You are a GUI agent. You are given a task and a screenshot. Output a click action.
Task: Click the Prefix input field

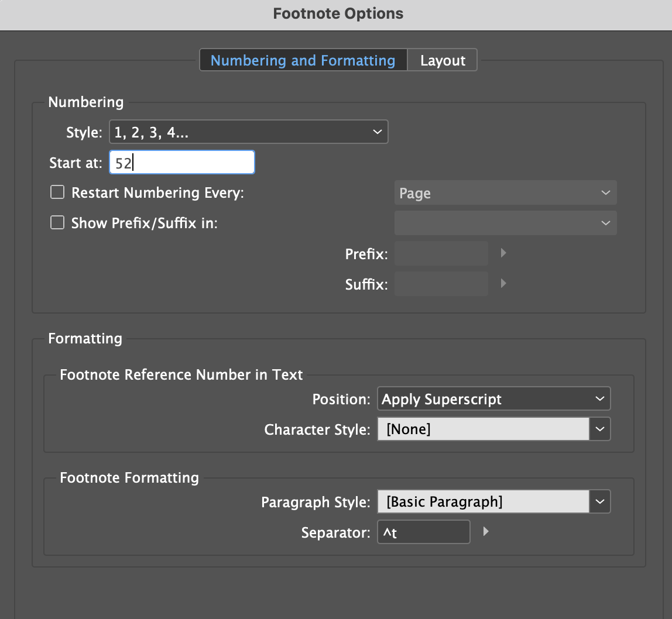441,253
